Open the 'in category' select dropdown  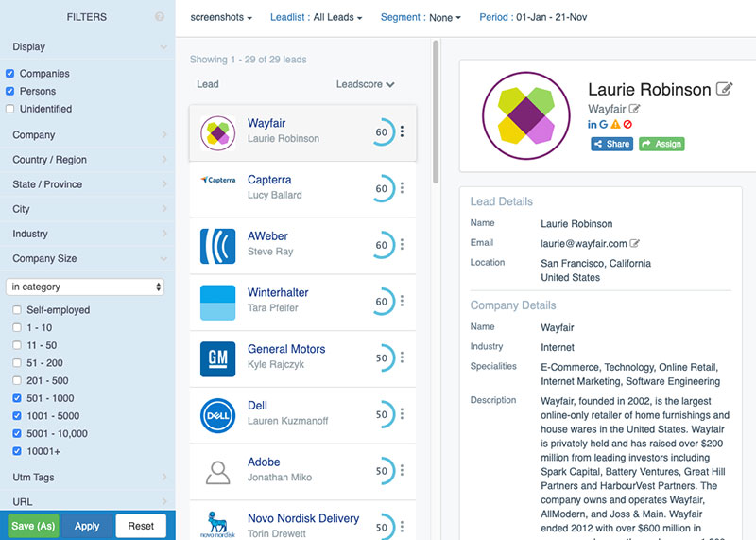coord(85,287)
